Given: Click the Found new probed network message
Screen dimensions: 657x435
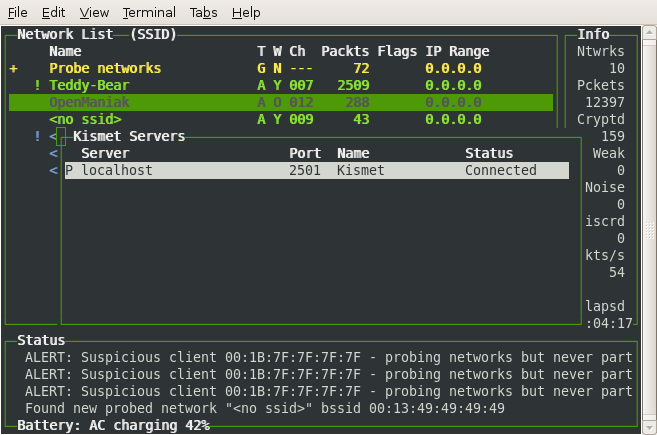Looking at the screenshot, I should click(x=265, y=408).
